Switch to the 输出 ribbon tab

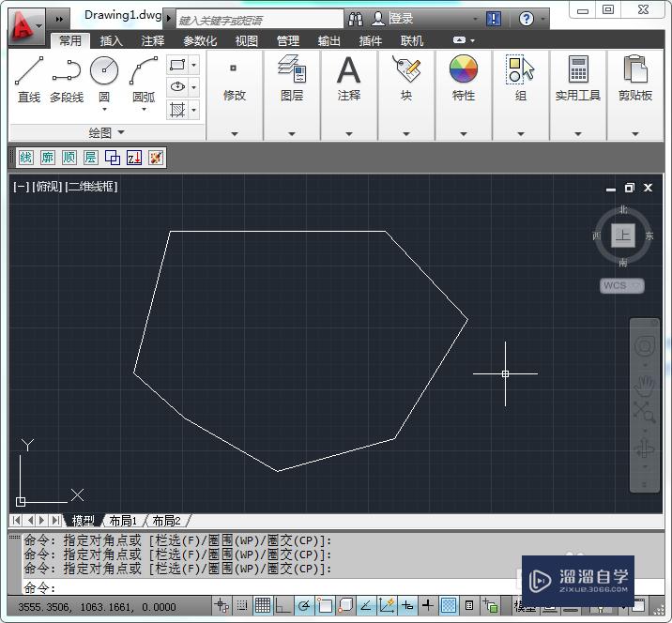[x=329, y=40]
